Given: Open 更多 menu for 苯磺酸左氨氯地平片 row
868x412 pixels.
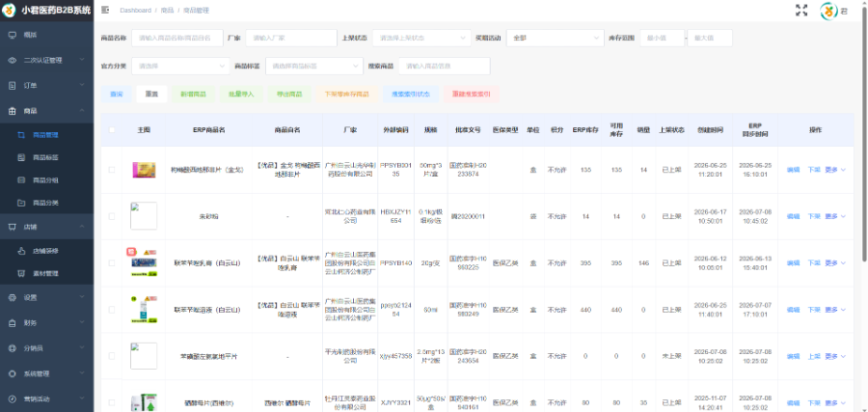Looking at the screenshot, I should [835, 357].
